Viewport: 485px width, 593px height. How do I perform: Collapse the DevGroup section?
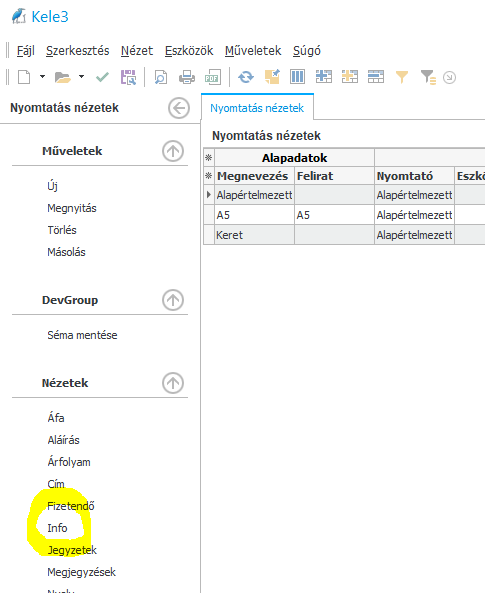point(173,300)
